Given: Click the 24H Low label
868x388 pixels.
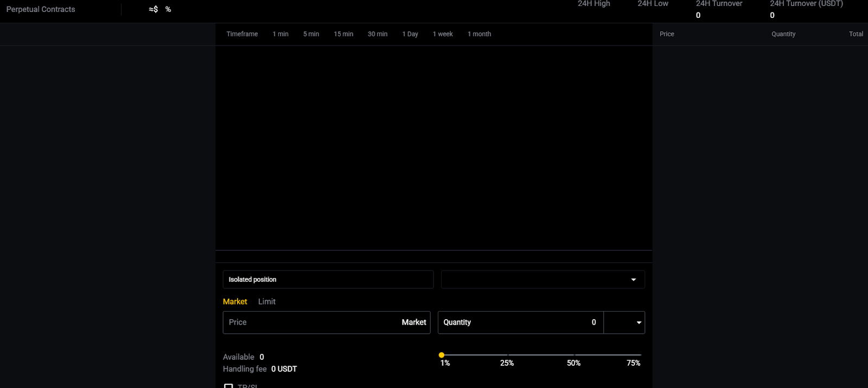Looking at the screenshot, I should 653,4.
